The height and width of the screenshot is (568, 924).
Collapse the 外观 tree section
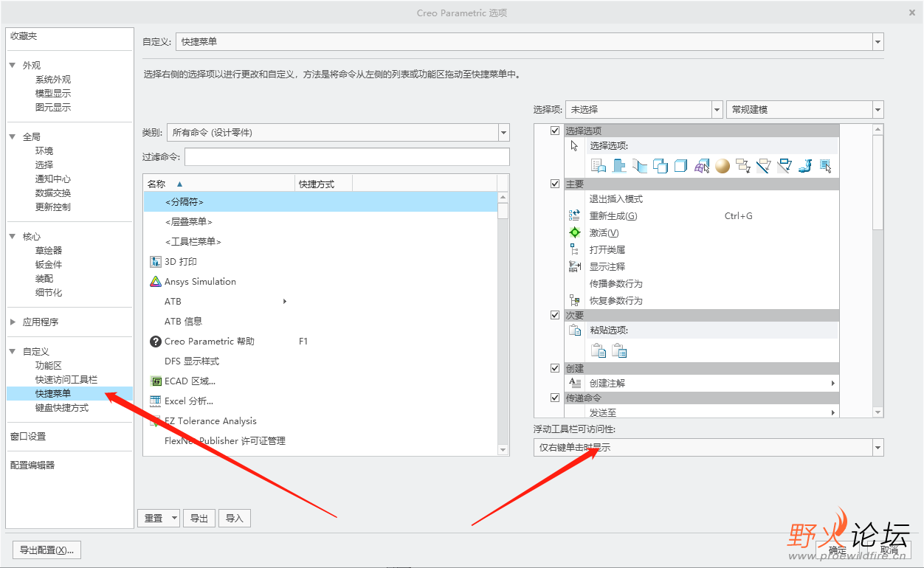(13, 65)
